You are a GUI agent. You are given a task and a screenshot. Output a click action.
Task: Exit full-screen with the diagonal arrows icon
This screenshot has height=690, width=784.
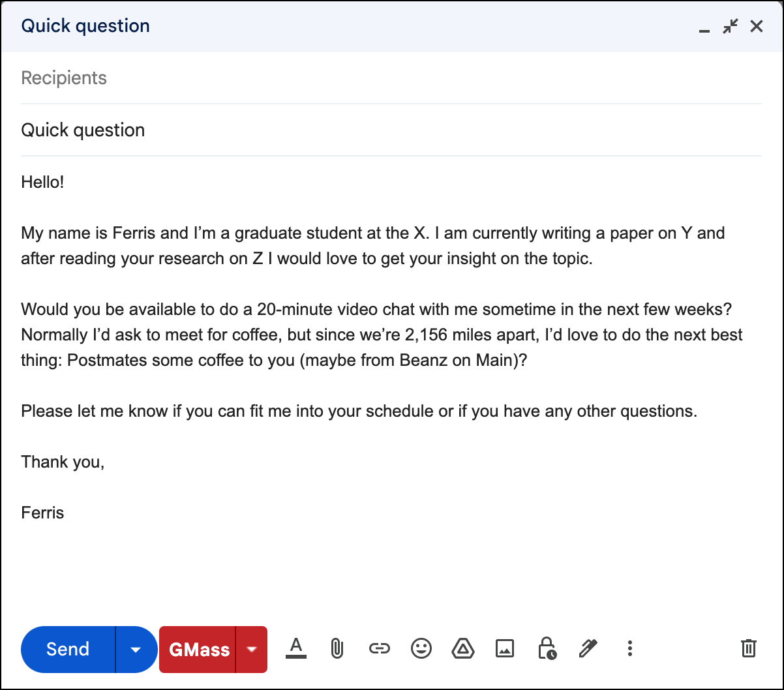coord(731,26)
